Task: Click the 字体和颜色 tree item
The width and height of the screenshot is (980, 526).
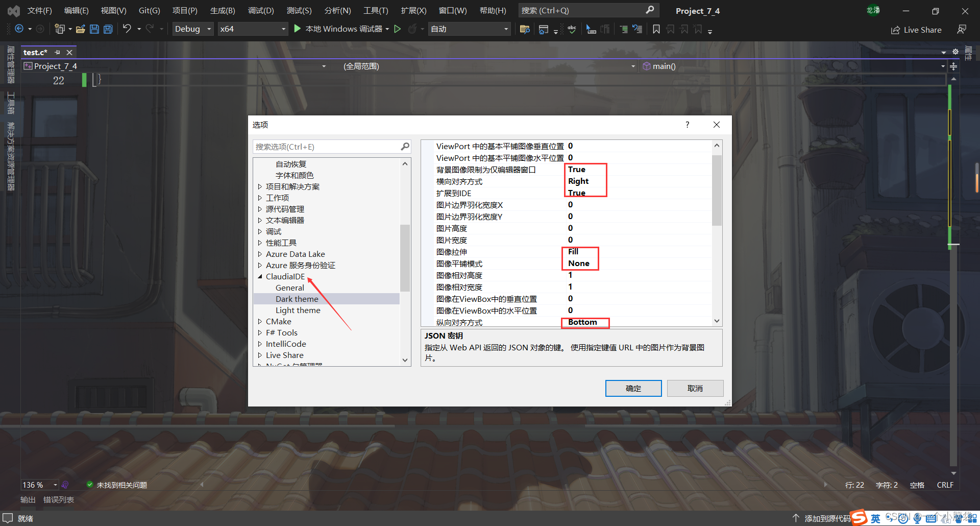Action: (295, 175)
